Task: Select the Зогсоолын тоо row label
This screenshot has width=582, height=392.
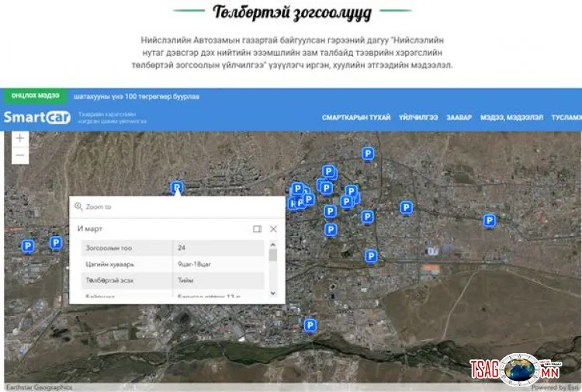Action: coord(109,248)
